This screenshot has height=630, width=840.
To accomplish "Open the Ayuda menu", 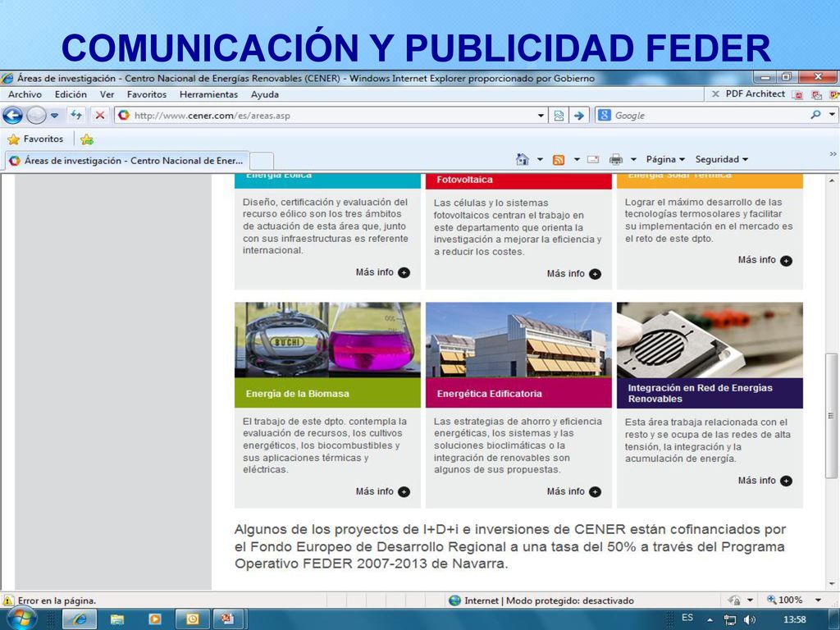I will tap(265, 94).
